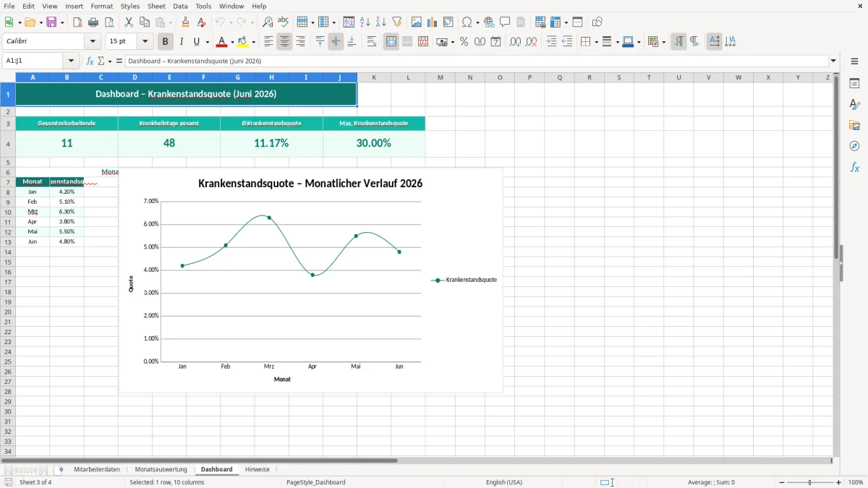Click Sort Ascending icon
Screen dimensions: 868x488
coord(365,22)
